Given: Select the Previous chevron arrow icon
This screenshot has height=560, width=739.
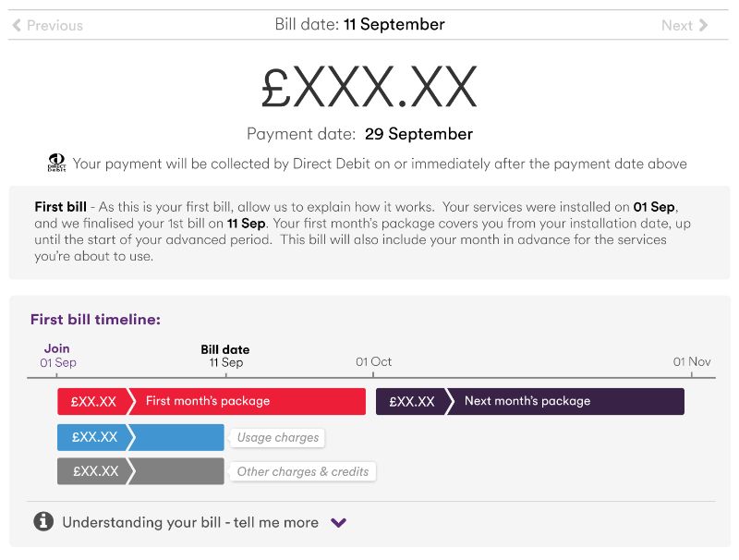Looking at the screenshot, I should (x=16, y=25).
